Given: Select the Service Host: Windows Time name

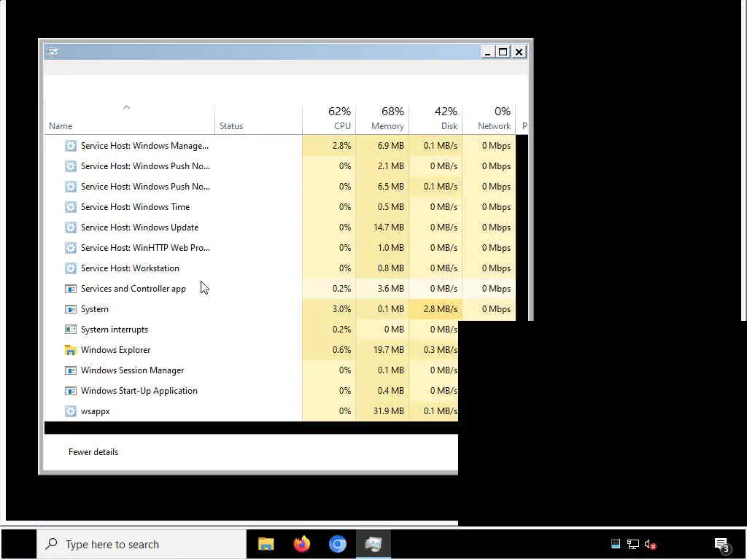Looking at the screenshot, I should (x=135, y=207).
